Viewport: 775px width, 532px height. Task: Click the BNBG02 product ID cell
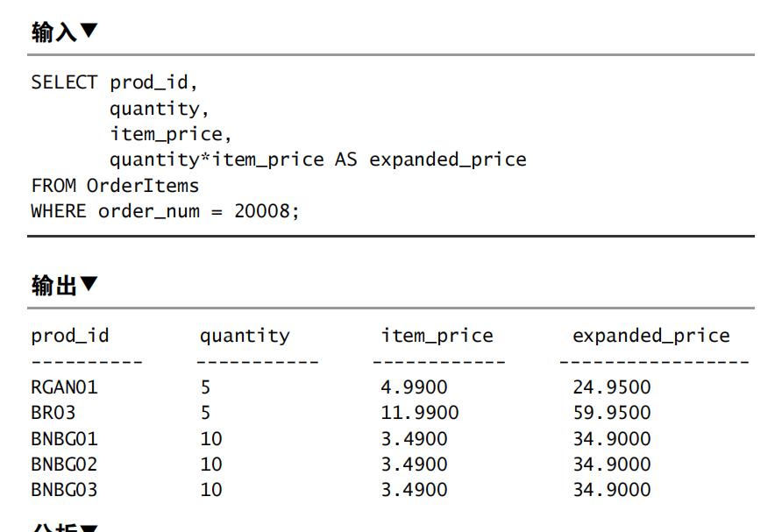tap(64, 464)
